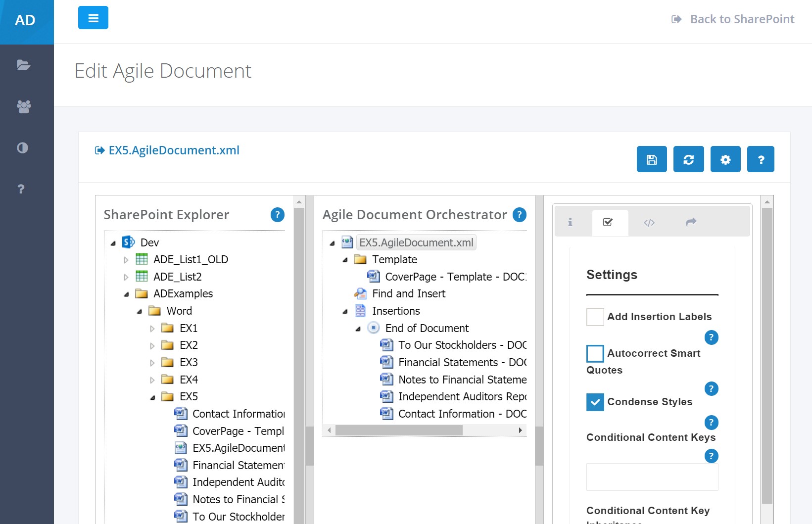Screen dimensions: 812x524
Task: Expand the ADE_List2 list
Action: [126, 277]
